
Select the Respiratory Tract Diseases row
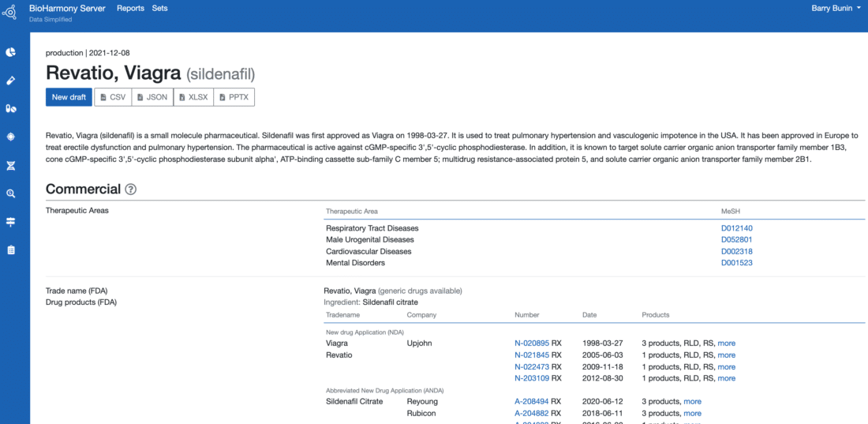pos(594,228)
